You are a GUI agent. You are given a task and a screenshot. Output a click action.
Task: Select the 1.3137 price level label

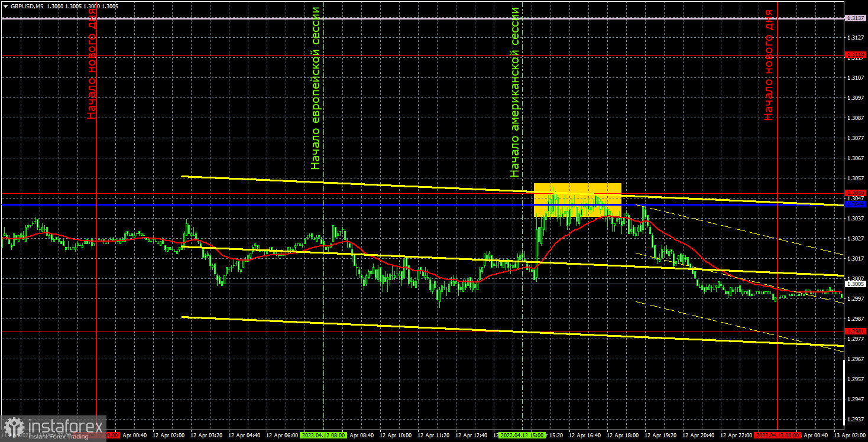pos(855,18)
